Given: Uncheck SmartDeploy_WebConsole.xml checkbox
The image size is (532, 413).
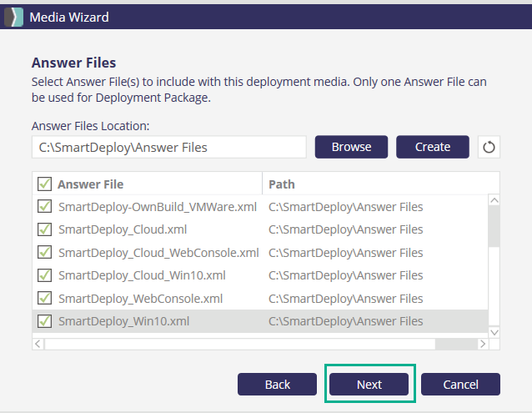Looking at the screenshot, I should 44,298.
